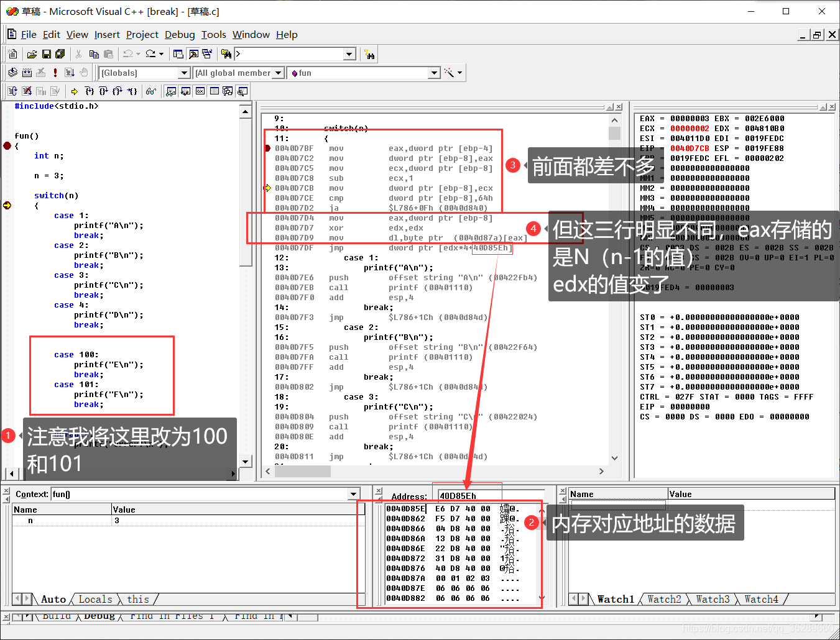
Task: Open the Tools menu
Action: pos(214,35)
